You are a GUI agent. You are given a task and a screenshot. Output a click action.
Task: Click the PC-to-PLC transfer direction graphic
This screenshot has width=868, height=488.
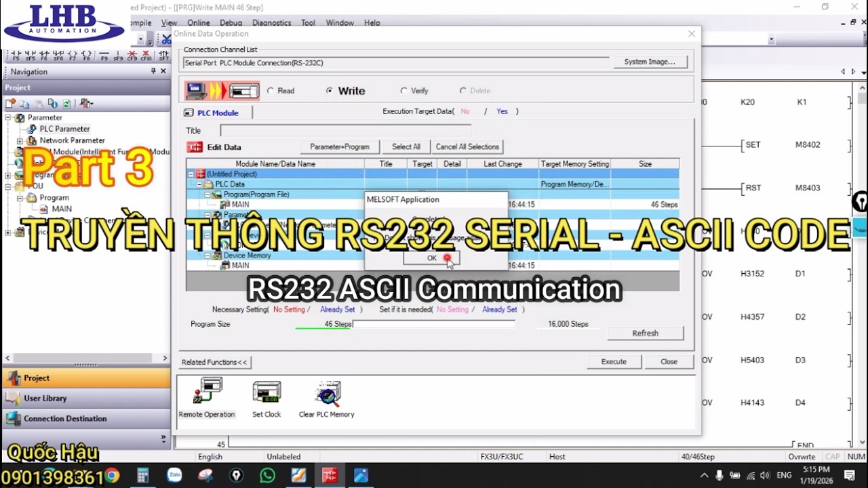coord(222,90)
